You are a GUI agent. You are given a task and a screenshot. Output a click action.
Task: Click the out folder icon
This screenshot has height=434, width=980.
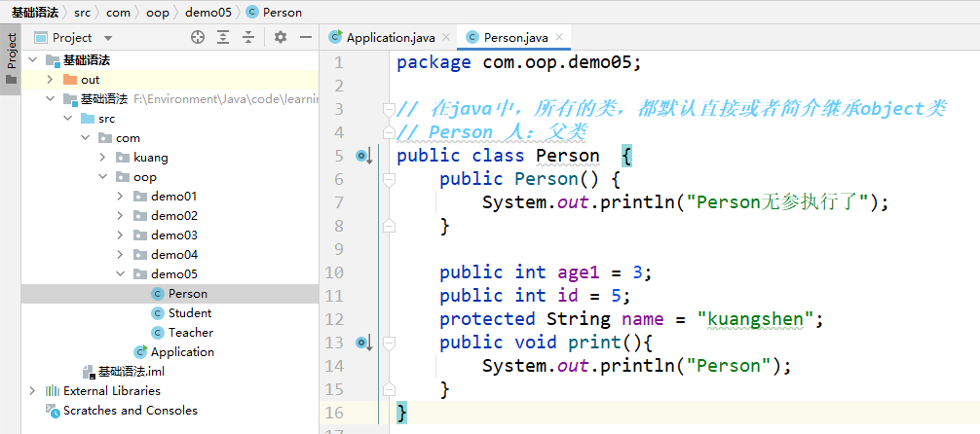click(x=70, y=80)
